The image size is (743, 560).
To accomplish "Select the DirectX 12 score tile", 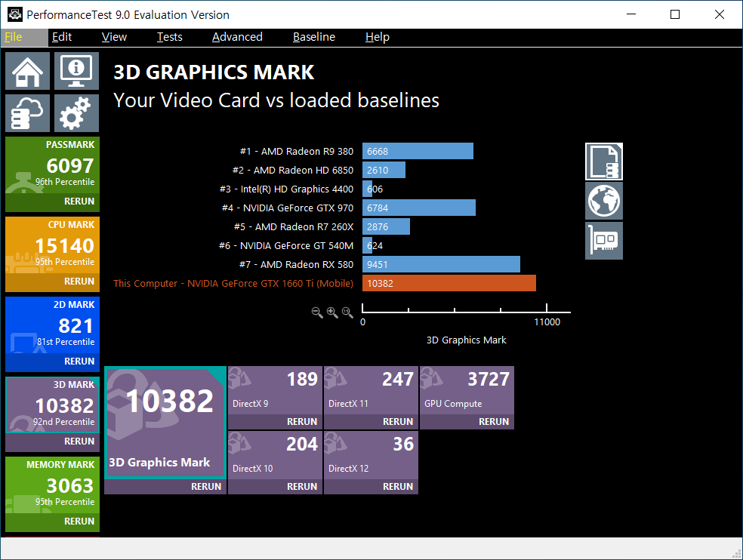I will tap(371, 455).
